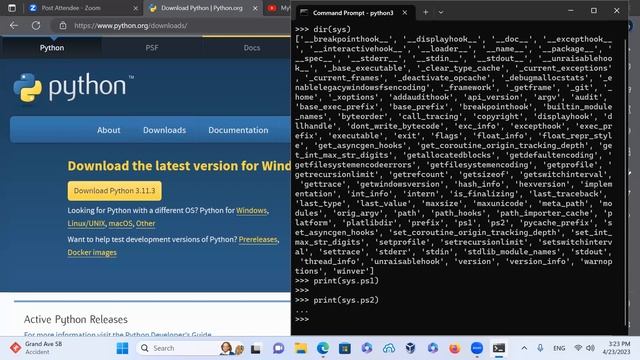Screen dimensions: 640x360
Task: Open the Docker images link
Action: [92, 253]
